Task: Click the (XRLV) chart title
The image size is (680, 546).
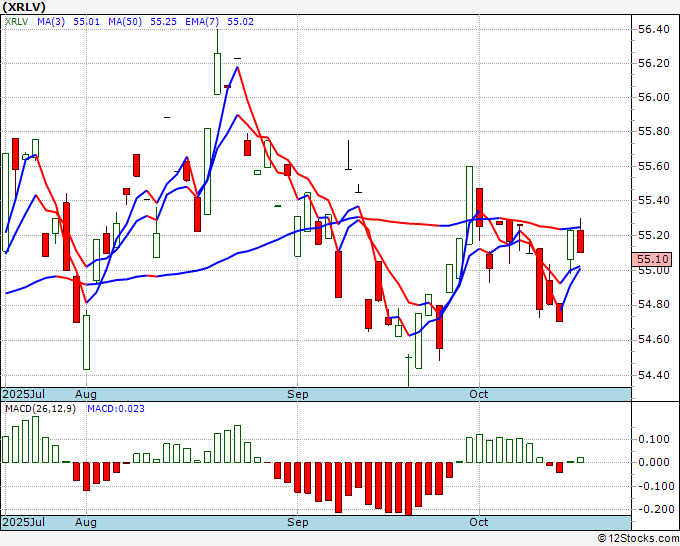Action: 24,7
